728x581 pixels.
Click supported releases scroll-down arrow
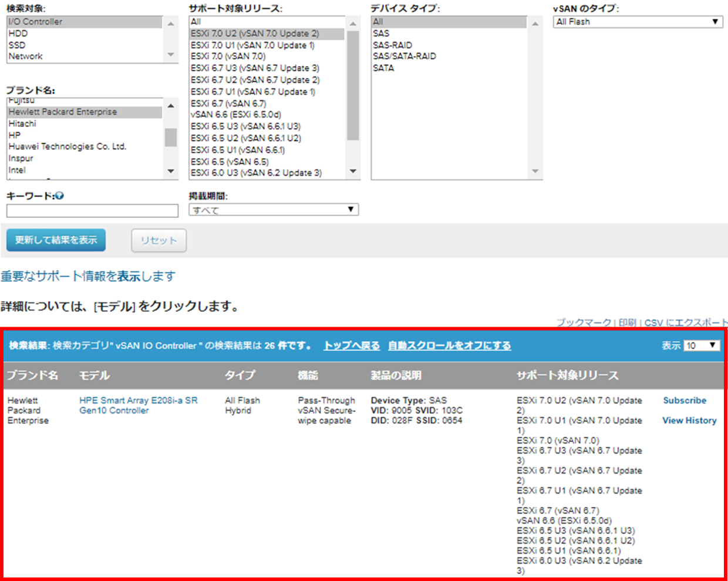tap(353, 171)
